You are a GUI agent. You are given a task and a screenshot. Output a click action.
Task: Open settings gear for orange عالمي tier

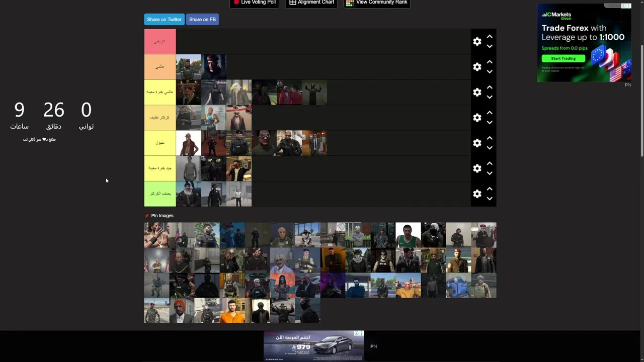coord(477,67)
